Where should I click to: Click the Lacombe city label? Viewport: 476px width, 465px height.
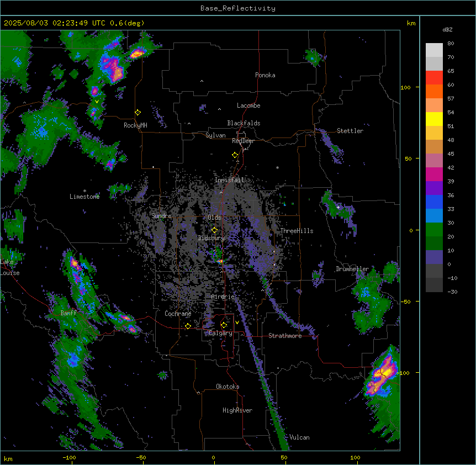[248, 105]
